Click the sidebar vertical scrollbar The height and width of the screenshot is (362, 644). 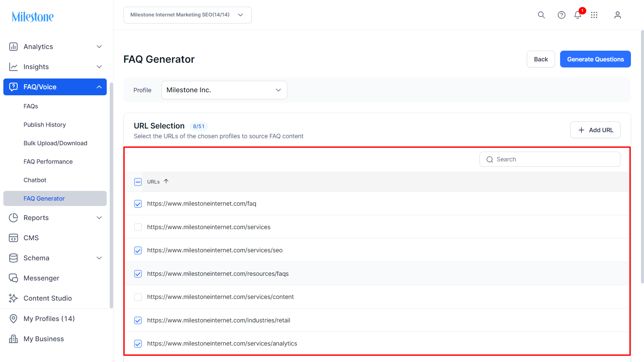click(x=111, y=195)
